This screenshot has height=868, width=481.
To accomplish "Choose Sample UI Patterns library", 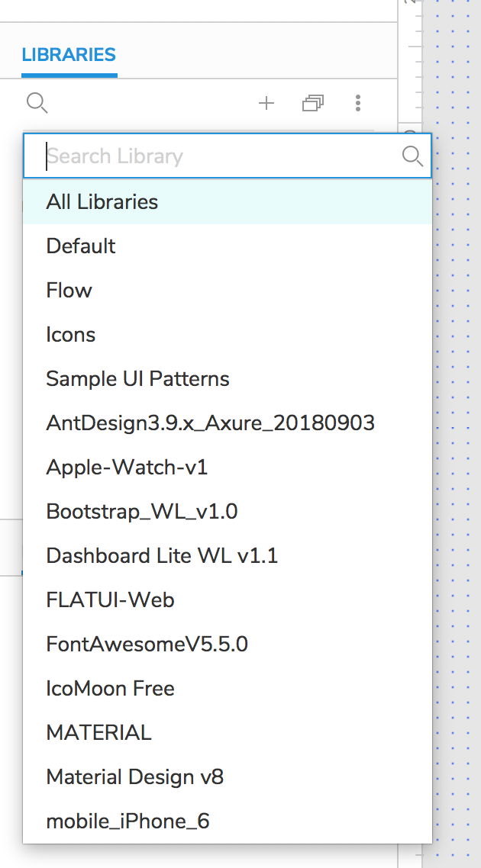I will pyautogui.click(x=228, y=378).
